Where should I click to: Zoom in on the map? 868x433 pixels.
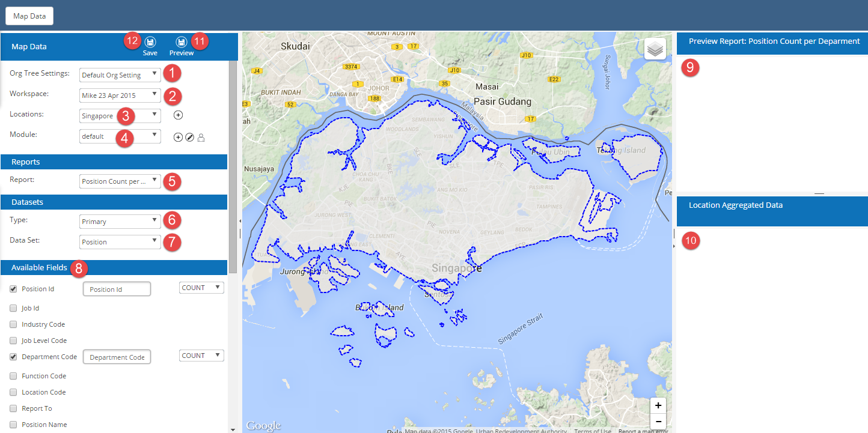click(x=658, y=405)
